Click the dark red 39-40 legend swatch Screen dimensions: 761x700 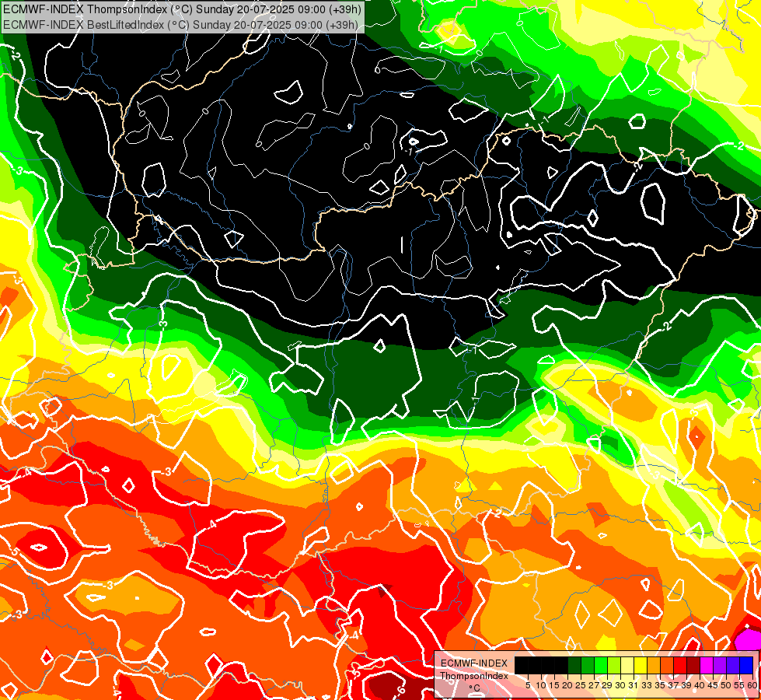point(693,665)
